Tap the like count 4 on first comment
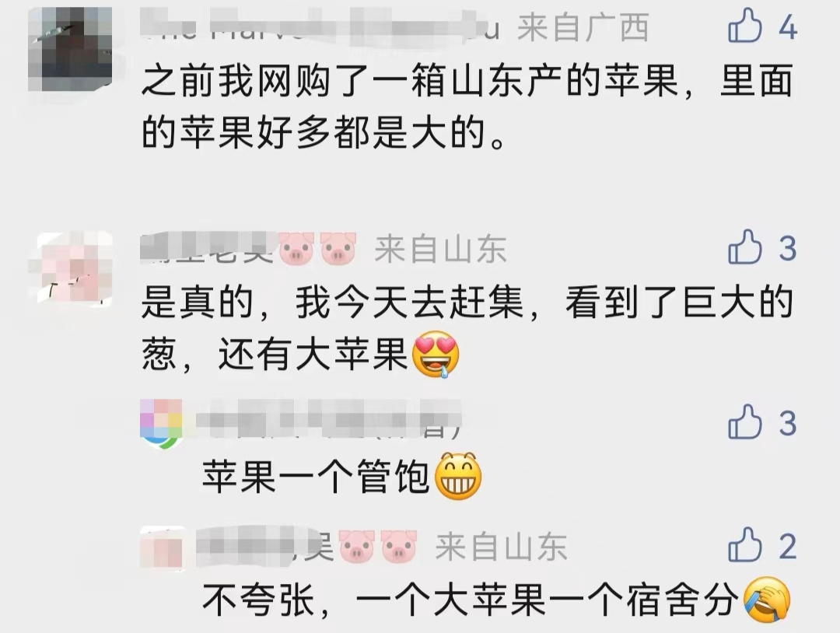This screenshot has height=633, width=840. 787,26
